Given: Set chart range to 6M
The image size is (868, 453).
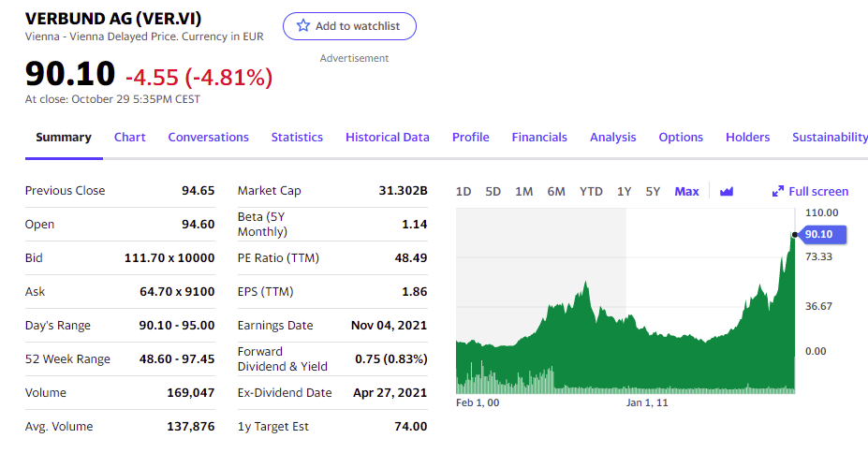Looking at the screenshot, I should click(556, 191).
